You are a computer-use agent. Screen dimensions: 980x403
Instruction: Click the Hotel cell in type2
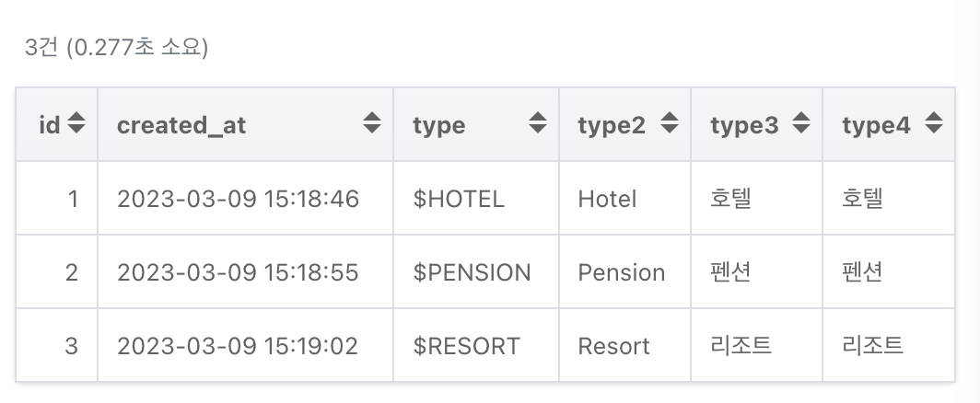607,199
